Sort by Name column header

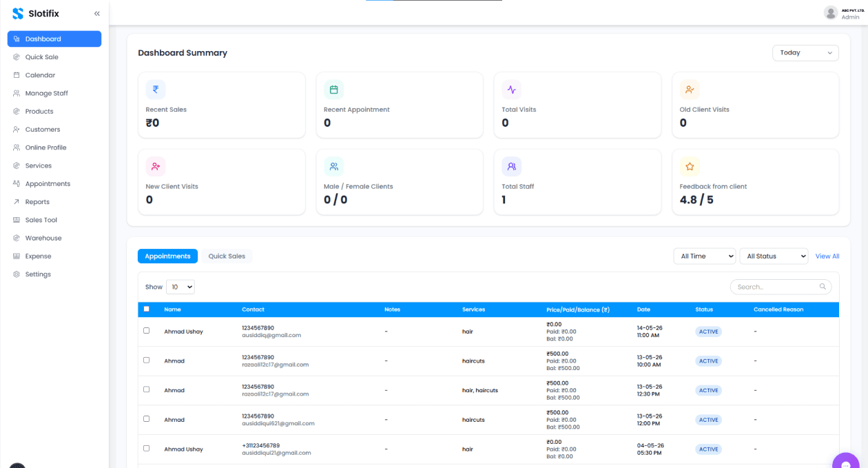pos(172,309)
